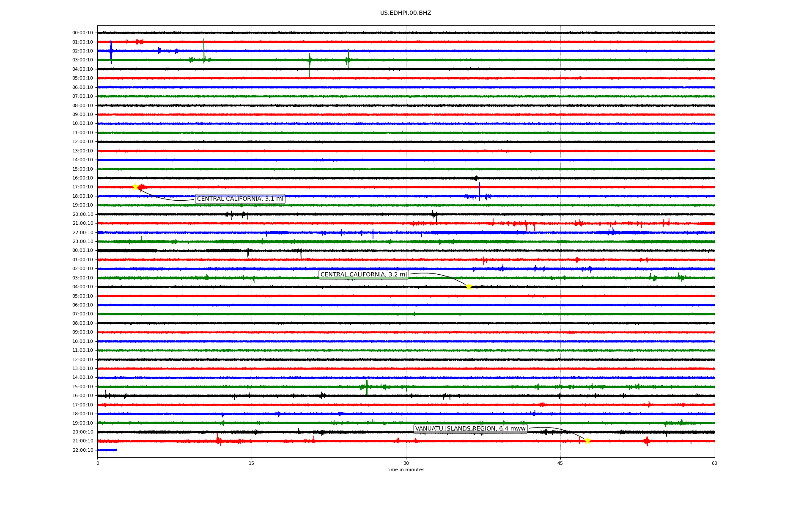Click the US.EDHPI.00.BHZ plot title
The height and width of the screenshot is (508, 812).
click(406, 13)
